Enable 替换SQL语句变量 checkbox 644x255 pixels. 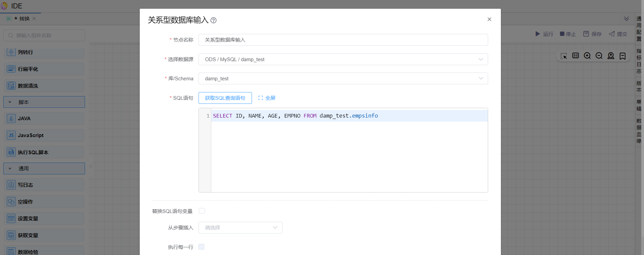[202, 211]
